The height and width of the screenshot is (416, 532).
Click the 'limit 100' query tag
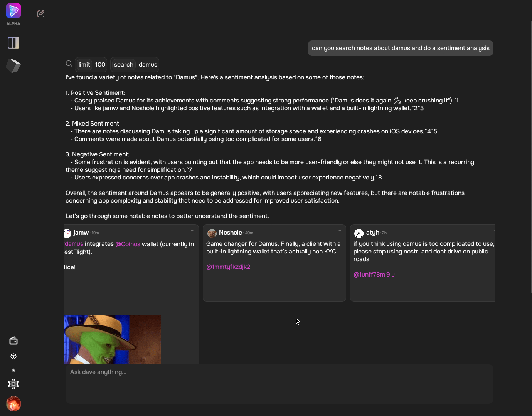91,65
